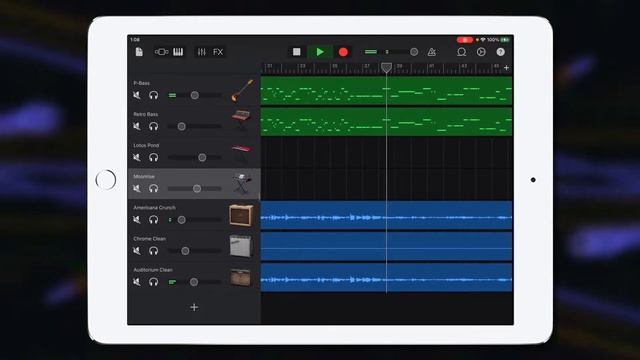
Task: Solo the Moonrise track
Action: (x=153, y=188)
